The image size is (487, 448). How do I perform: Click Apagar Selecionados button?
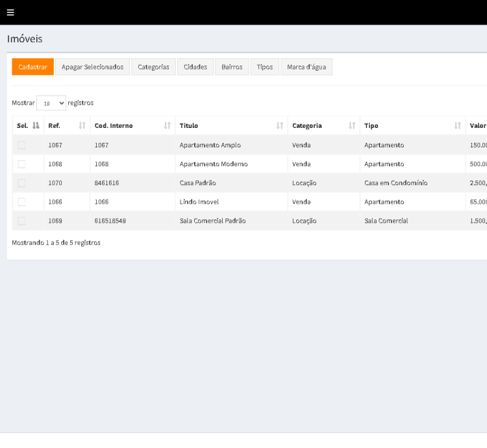(x=92, y=67)
